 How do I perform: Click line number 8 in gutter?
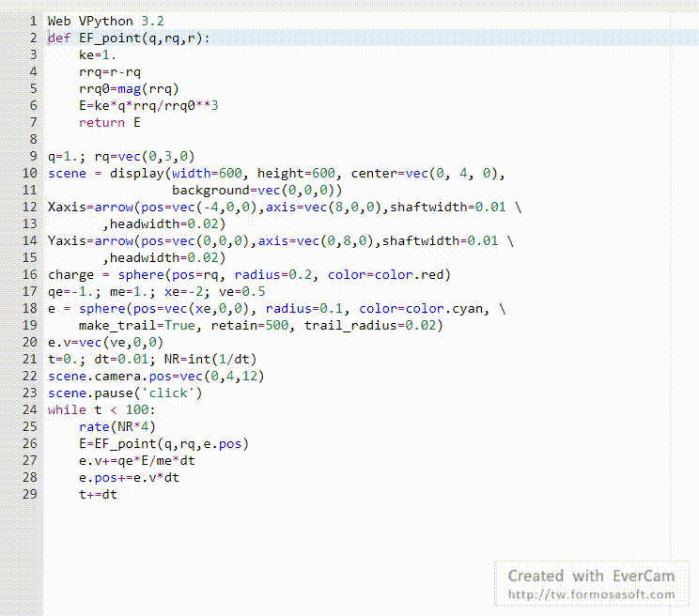34,139
